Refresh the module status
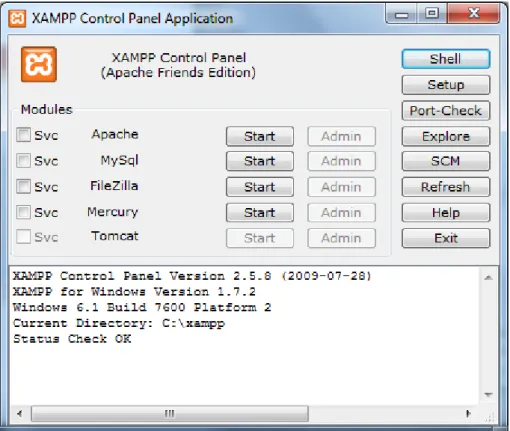 (446, 187)
